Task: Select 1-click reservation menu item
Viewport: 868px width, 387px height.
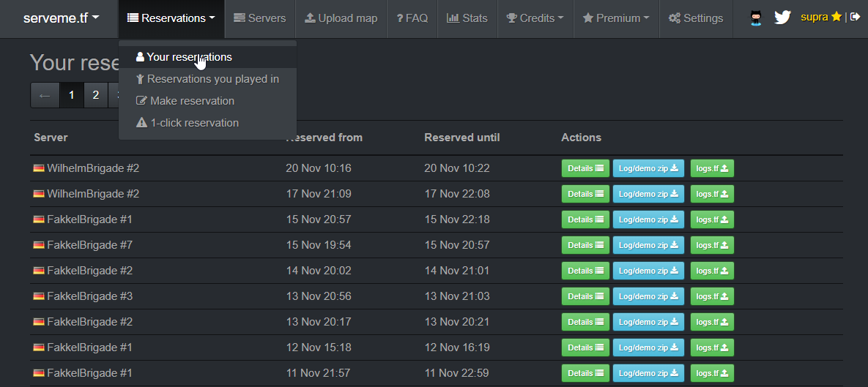Action: (x=188, y=123)
